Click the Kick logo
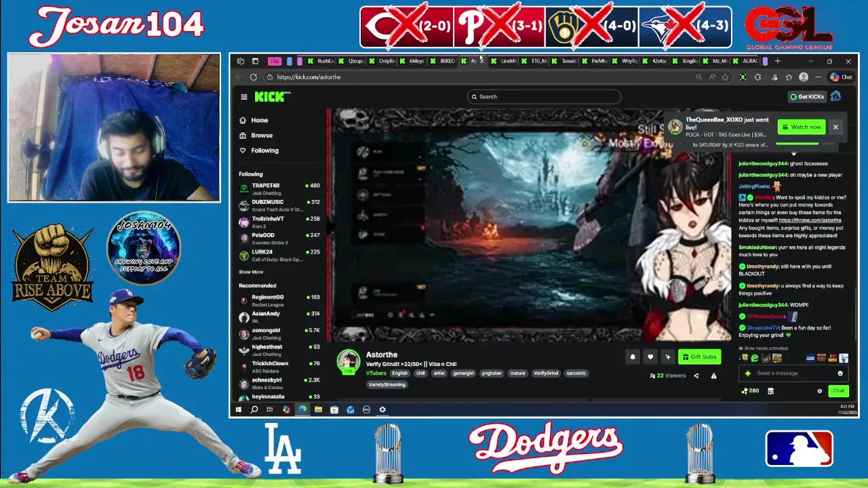The height and width of the screenshot is (488, 868). 272,97
